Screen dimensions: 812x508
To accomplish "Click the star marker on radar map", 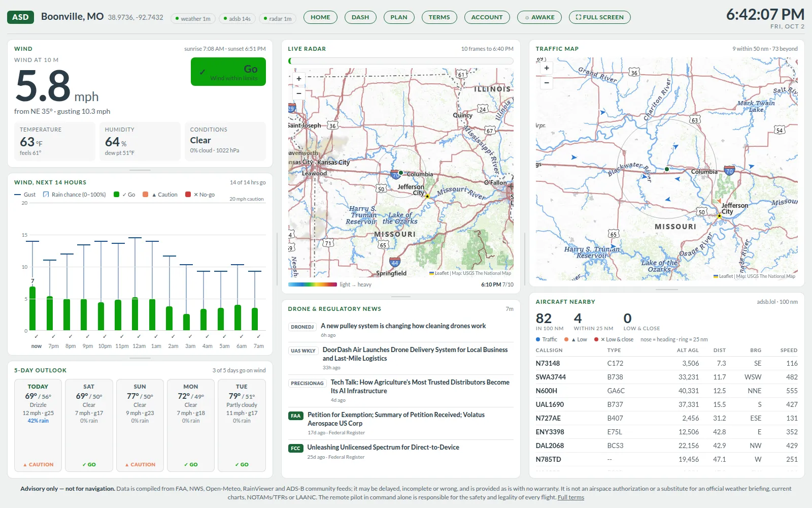I will pyautogui.click(x=427, y=196).
